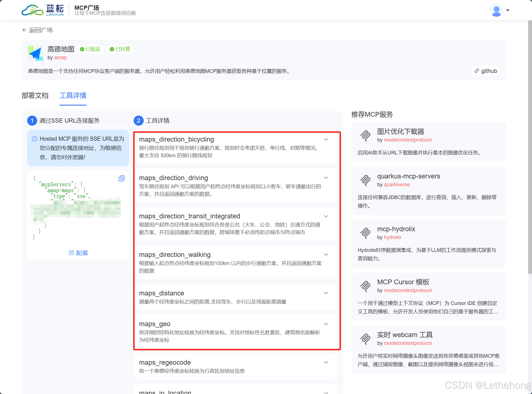Screen dimensions: 532x394
Task: Click the info icon in SSE notice
Action: tap(34, 139)
